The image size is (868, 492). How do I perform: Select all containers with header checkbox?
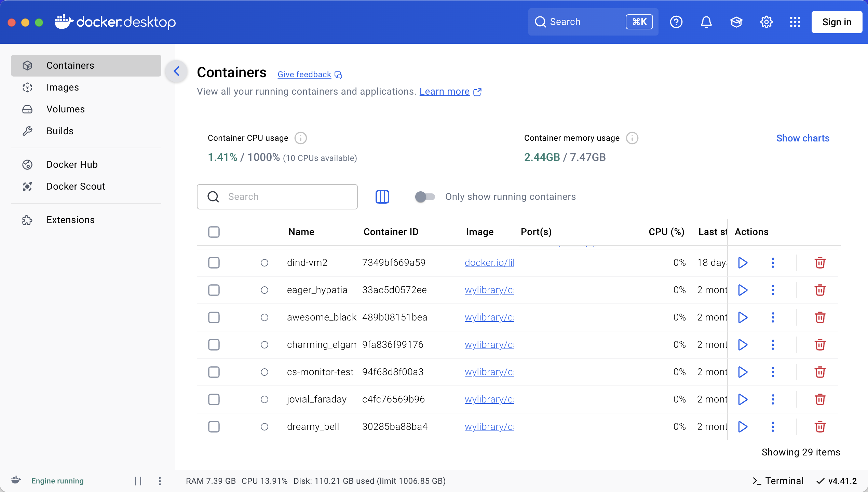[214, 232]
